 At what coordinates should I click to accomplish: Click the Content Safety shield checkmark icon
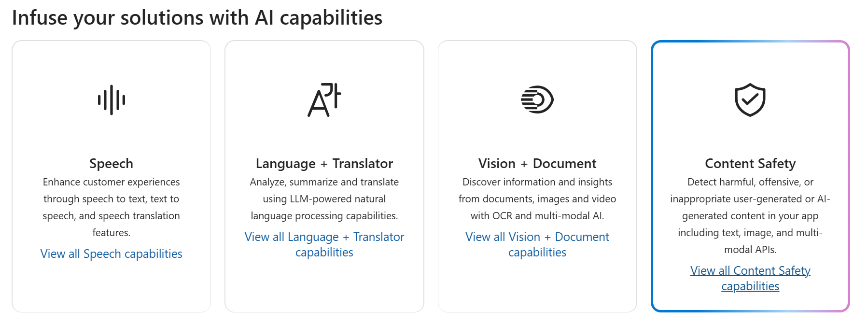click(750, 100)
